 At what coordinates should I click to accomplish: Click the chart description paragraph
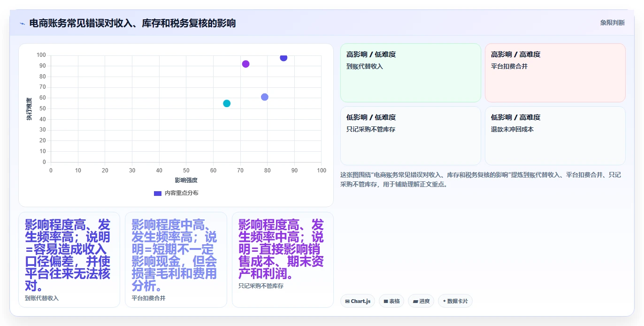click(x=481, y=179)
